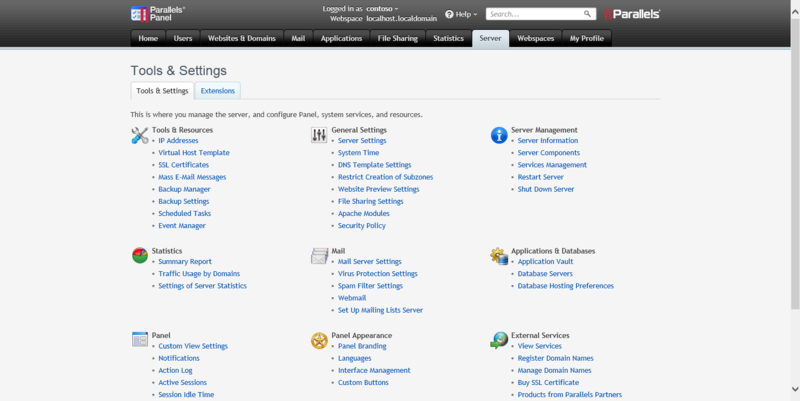Open the Home navigation tab
This screenshot has width=800, height=401.
tap(148, 38)
